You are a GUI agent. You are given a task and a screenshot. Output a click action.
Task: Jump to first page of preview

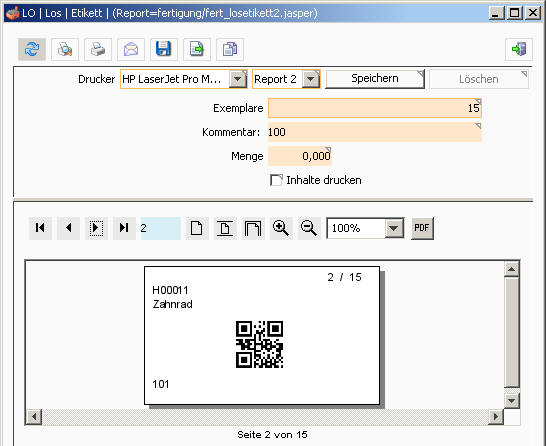tap(40, 228)
